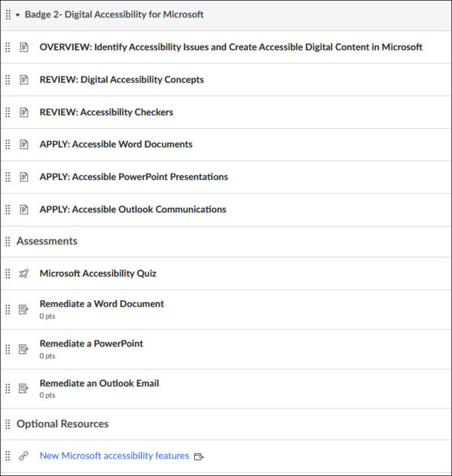Click the page icon next to REVIEW: Accessibility Checkers
Screen dimensions: 452x476
pyautogui.click(x=23, y=112)
